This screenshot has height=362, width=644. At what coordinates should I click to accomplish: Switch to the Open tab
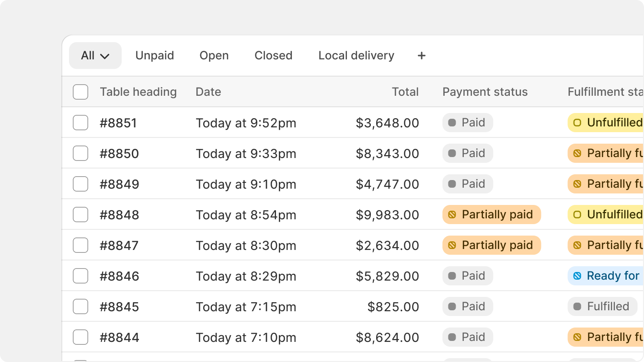[214, 56]
